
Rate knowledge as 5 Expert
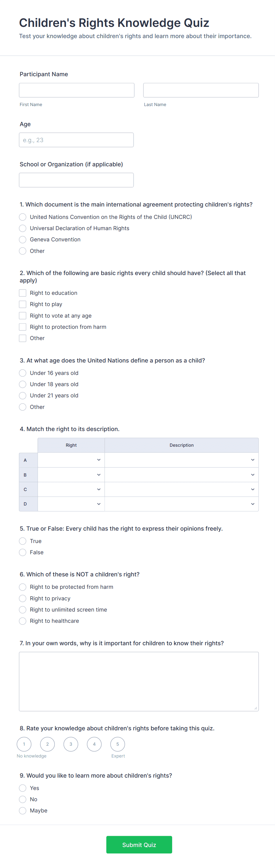click(x=117, y=744)
